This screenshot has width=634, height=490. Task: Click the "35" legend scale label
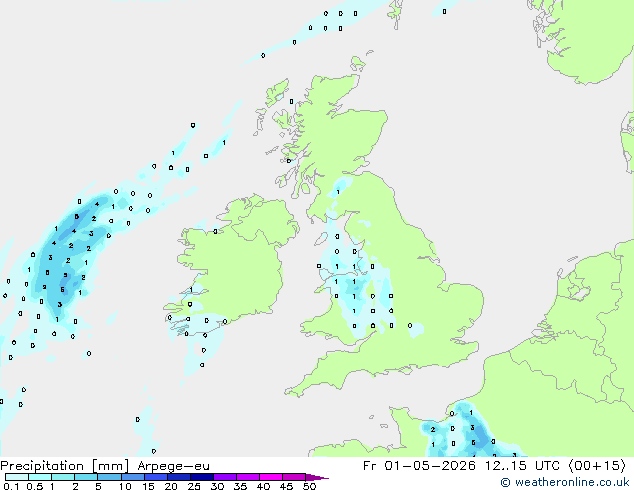click(x=240, y=486)
